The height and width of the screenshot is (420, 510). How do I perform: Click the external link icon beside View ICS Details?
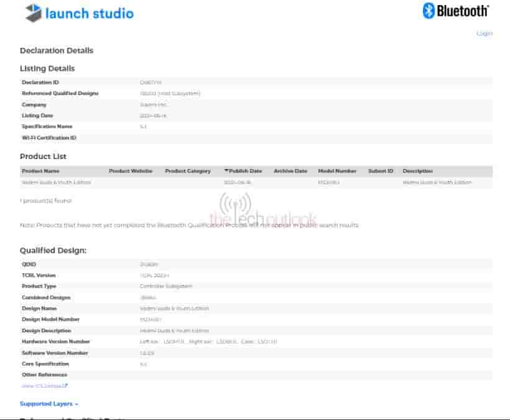point(65,386)
